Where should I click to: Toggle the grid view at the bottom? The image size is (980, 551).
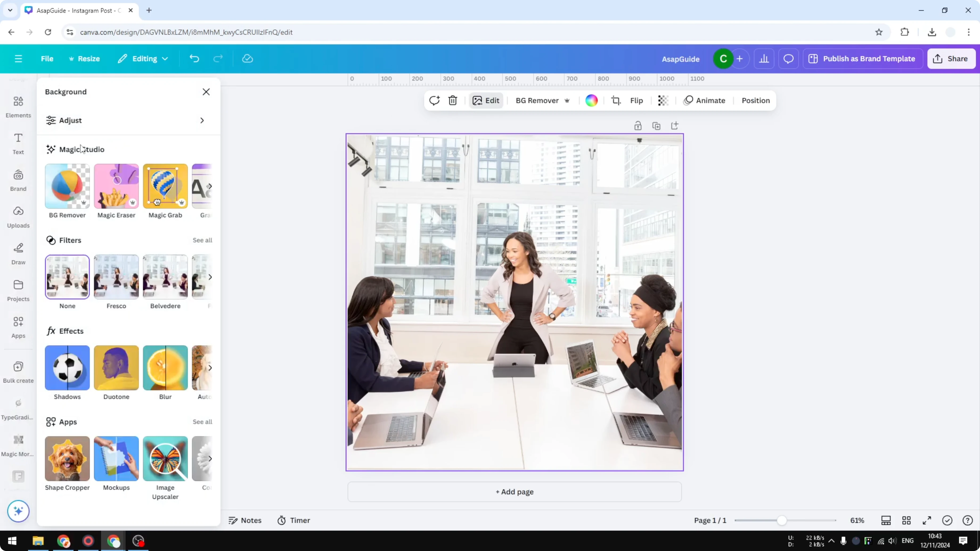[x=906, y=520]
